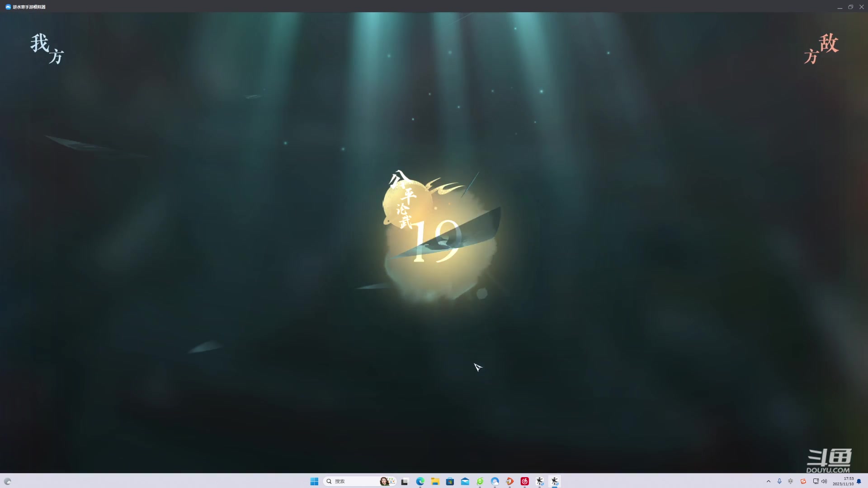
Task: Click the microphone tray icon
Action: [x=779, y=481]
